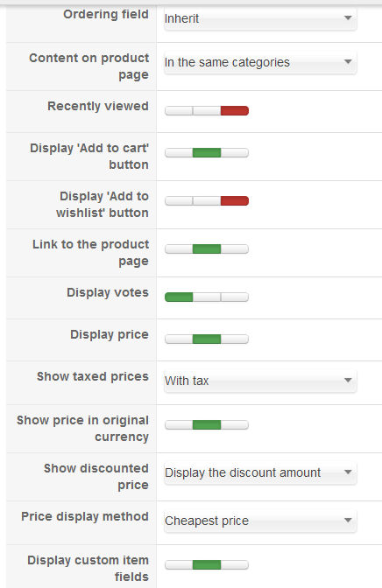Click green segment of Show price in original currency toggle
Screen dimensions: 382x588
click(207, 424)
